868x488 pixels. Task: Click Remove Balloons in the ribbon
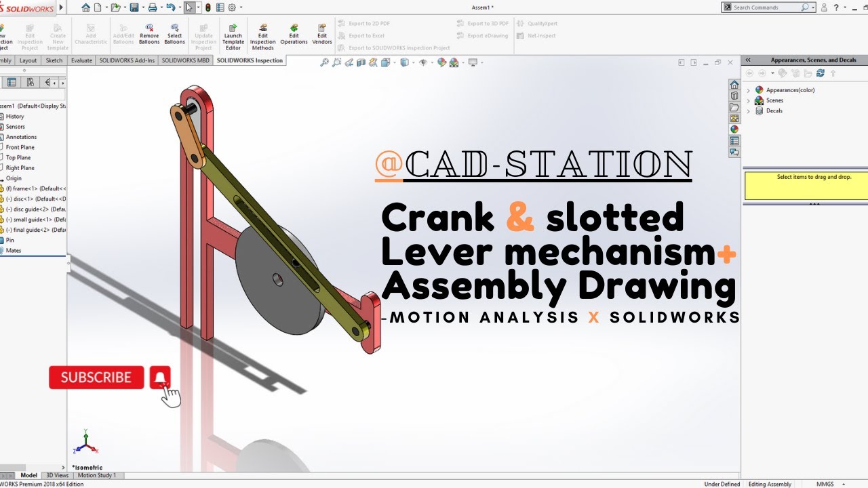[149, 33]
